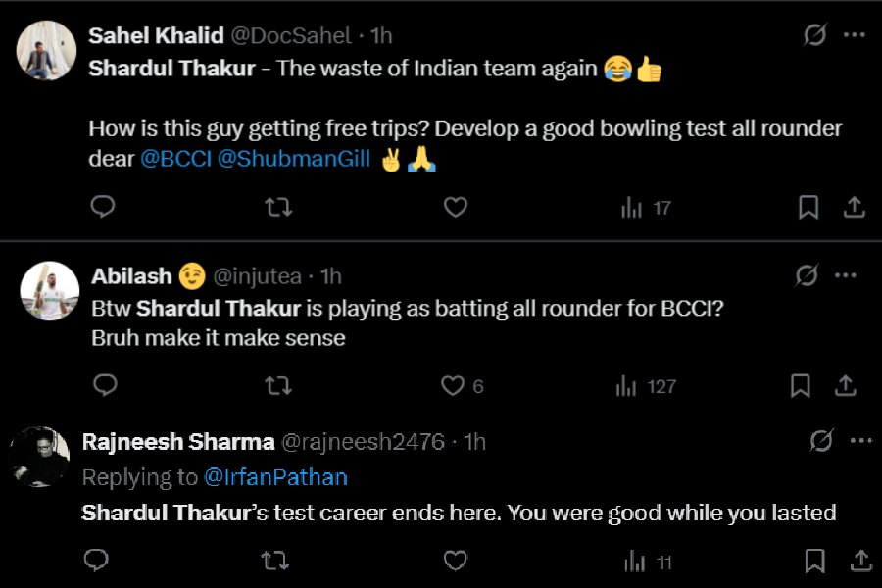The height and width of the screenshot is (588, 882).
Task: Open Sahel Khalid's profile avatar
Action: tap(48, 51)
